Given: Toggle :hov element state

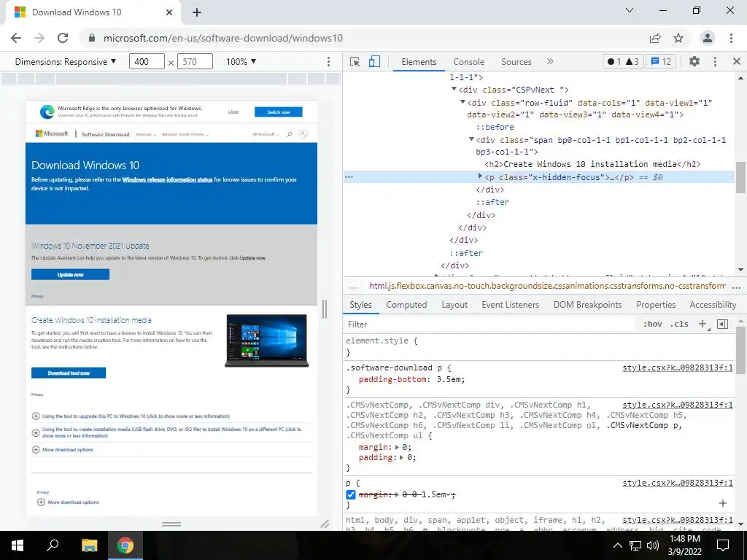Looking at the screenshot, I should coord(653,324).
